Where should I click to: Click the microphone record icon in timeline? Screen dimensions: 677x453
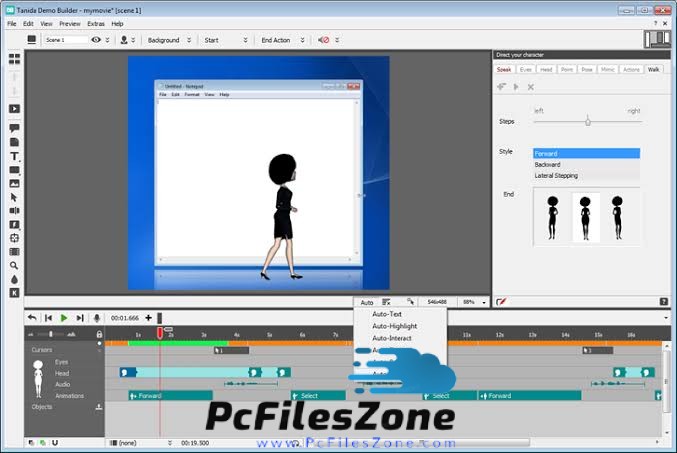(97, 318)
